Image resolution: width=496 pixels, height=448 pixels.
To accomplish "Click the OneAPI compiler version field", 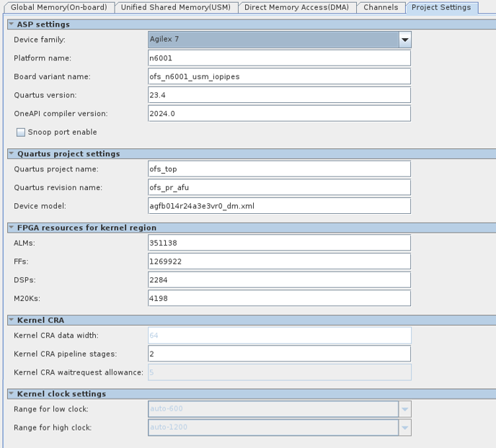I will point(279,114).
